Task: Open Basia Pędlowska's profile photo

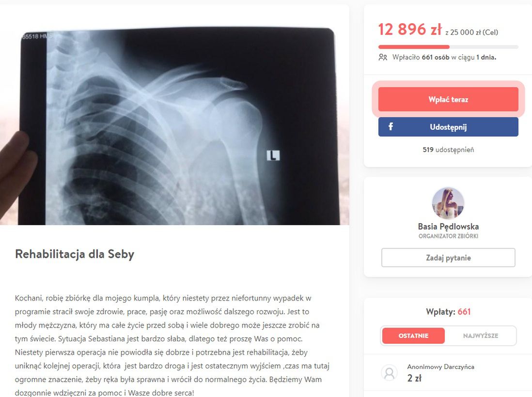Action: pos(448,203)
